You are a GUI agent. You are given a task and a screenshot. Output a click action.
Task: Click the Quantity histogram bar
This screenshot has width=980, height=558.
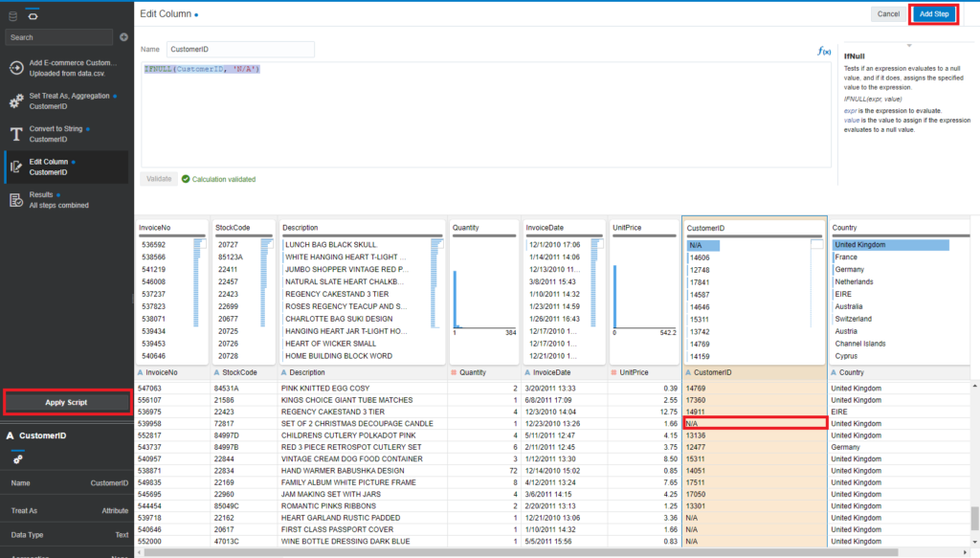[x=455, y=299]
